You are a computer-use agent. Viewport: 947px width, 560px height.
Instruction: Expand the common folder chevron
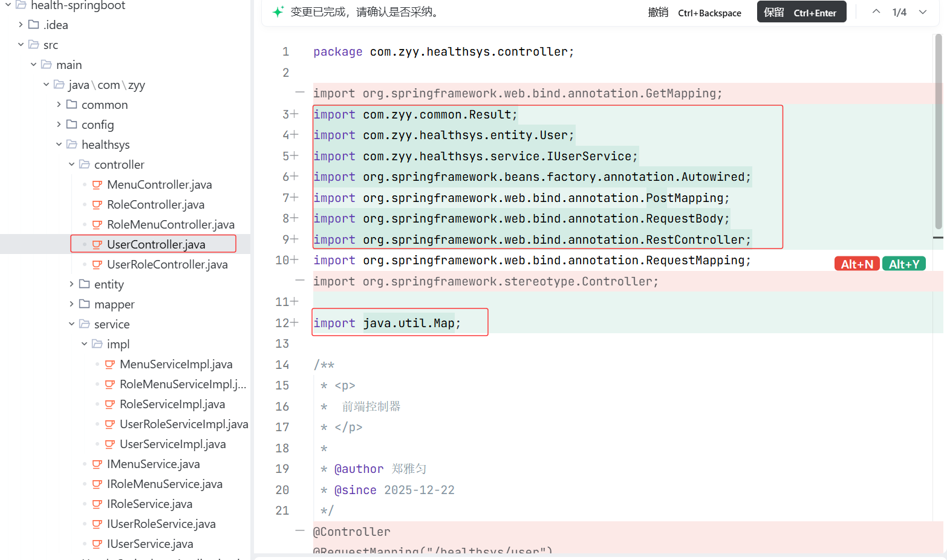click(x=59, y=104)
